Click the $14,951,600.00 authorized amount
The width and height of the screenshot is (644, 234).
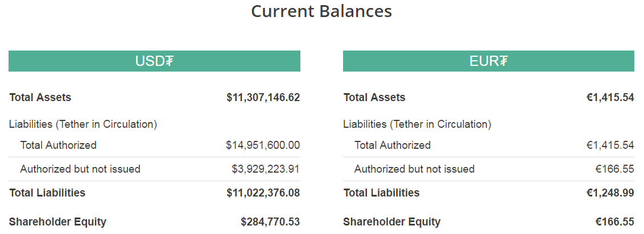pos(263,145)
